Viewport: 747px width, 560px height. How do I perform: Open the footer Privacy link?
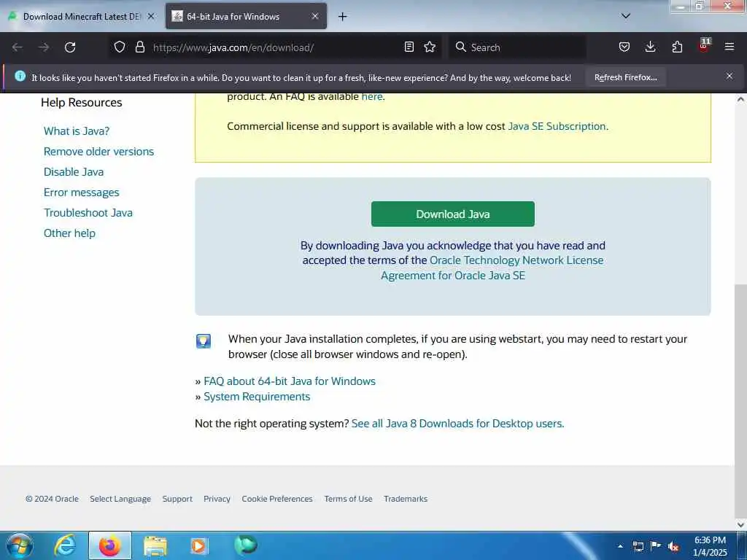click(217, 499)
